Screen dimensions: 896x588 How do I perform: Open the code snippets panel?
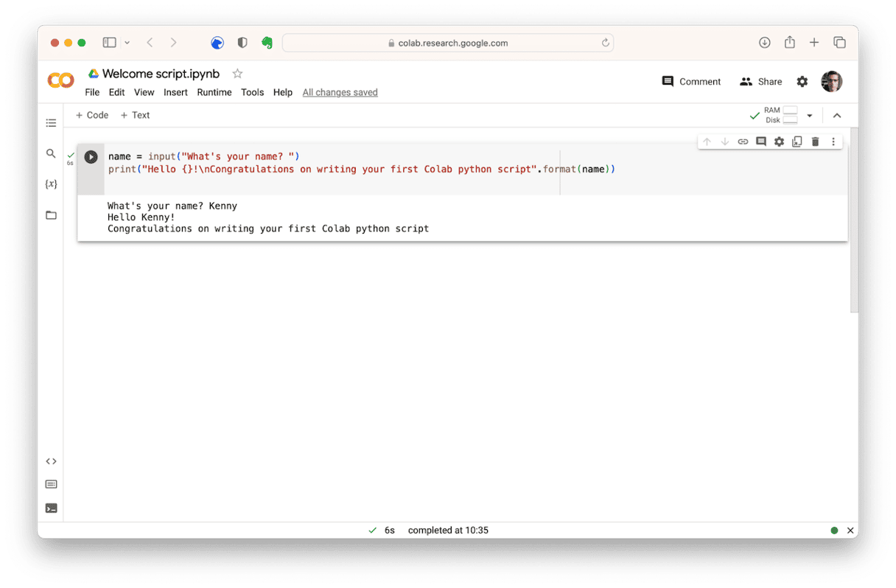tap(51, 461)
